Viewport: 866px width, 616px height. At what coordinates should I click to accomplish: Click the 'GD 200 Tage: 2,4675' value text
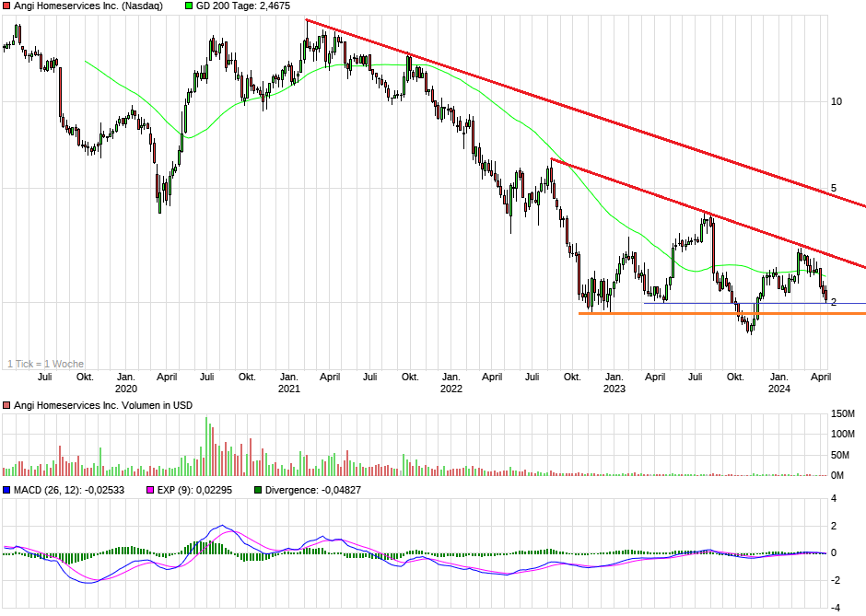pyautogui.click(x=241, y=6)
